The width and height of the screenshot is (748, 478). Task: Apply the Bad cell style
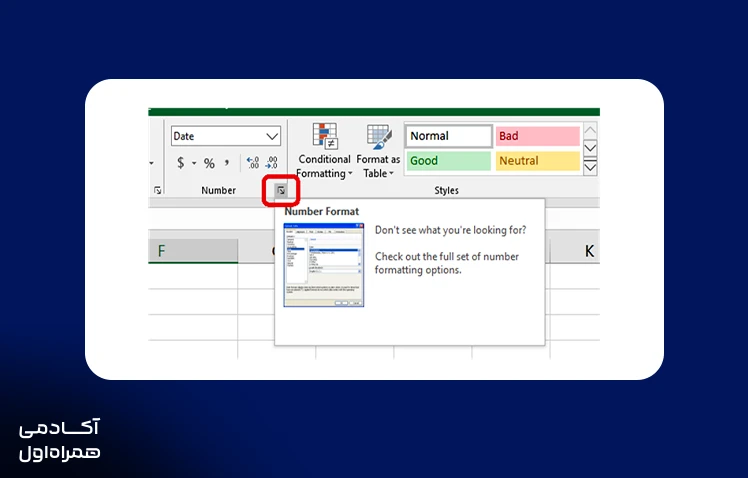click(538, 136)
